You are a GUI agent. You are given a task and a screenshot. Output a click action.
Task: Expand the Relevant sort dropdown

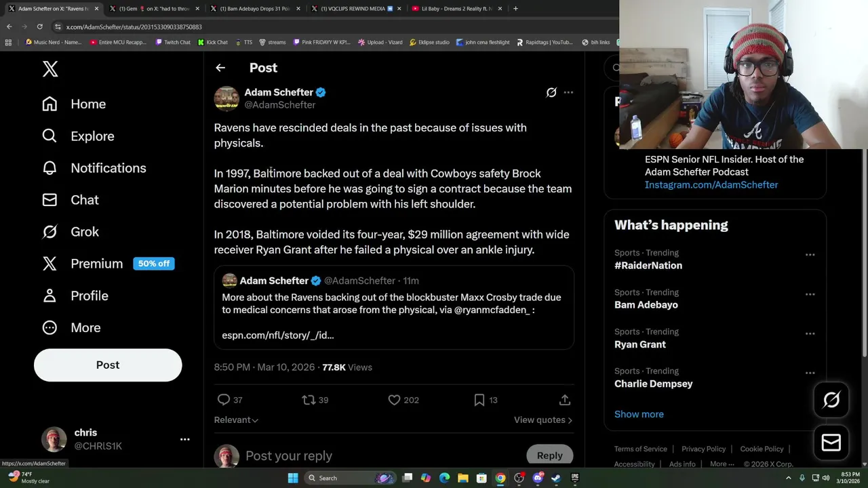(236, 420)
